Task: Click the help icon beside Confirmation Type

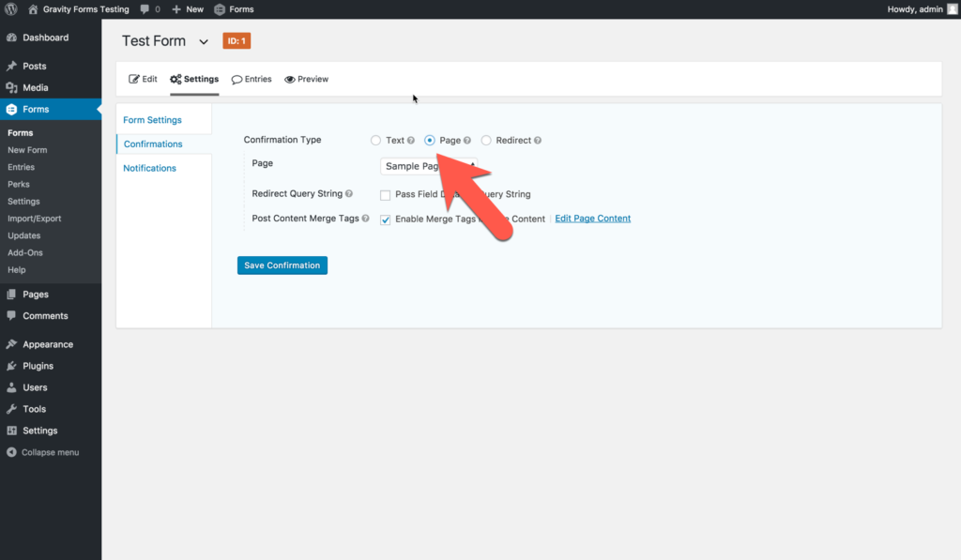Action: pos(411,140)
